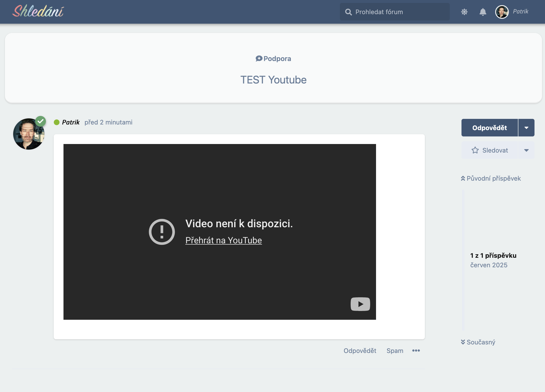Click the search magnifier icon
The height and width of the screenshot is (392, 545).
348,12
